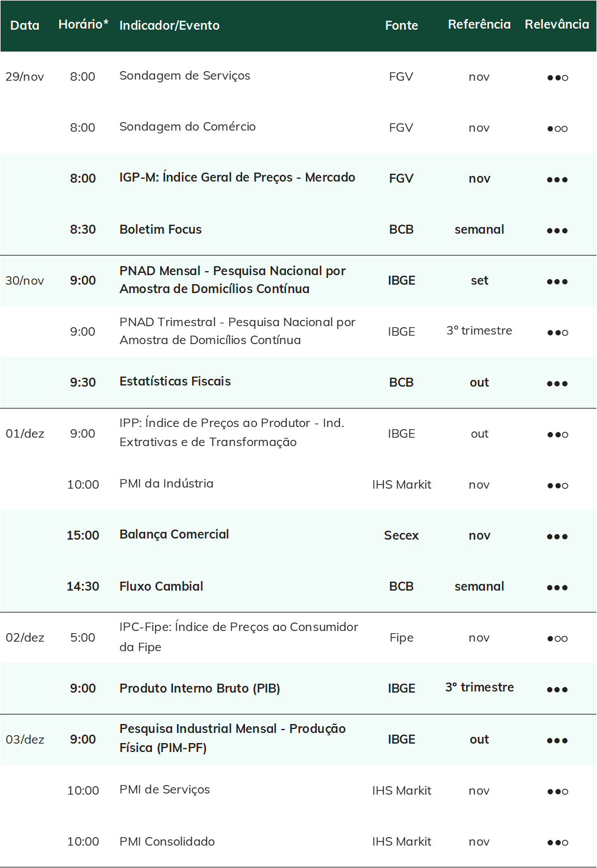
Task: Click the relevance dots for IPC-Fipe row
Action: click(557, 639)
